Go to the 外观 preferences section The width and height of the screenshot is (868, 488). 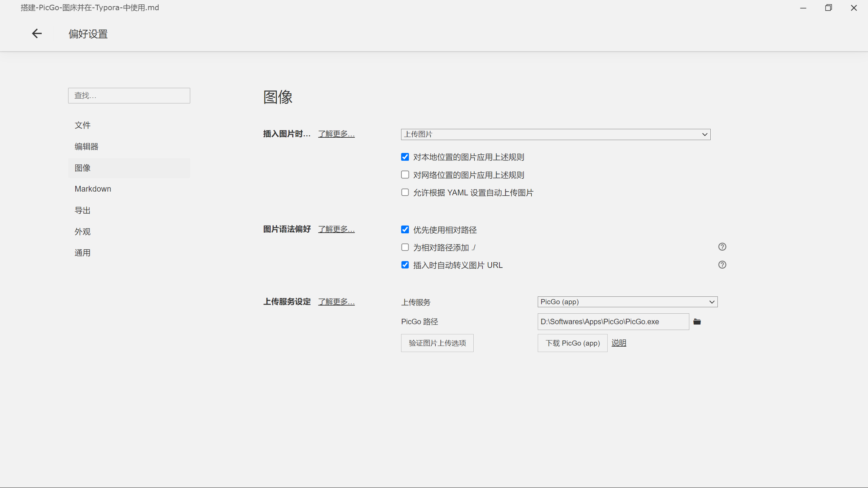click(82, 232)
